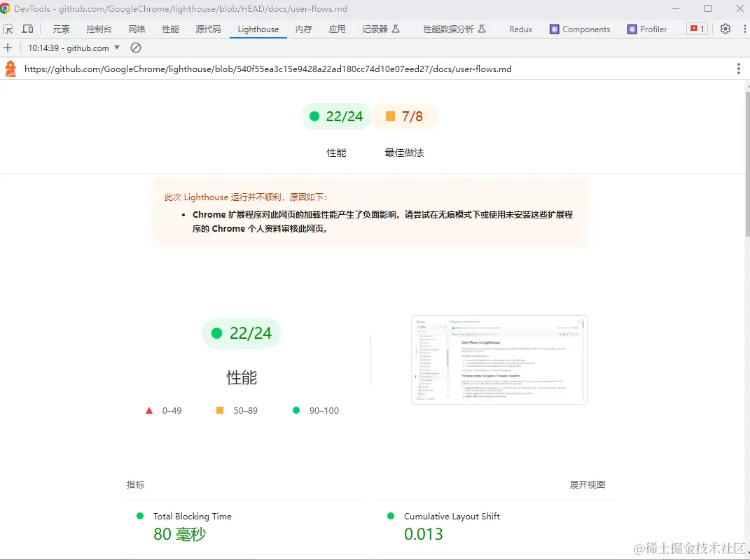Maximize the DevTools window

[708, 8]
